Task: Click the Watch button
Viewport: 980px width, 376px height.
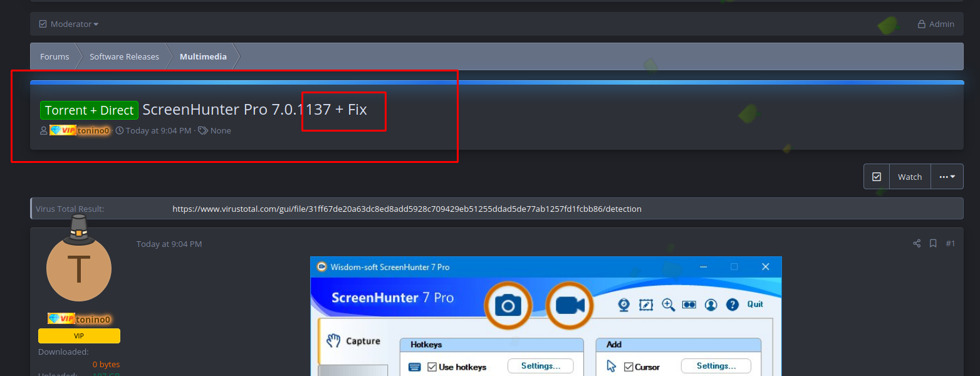Action: click(910, 177)
